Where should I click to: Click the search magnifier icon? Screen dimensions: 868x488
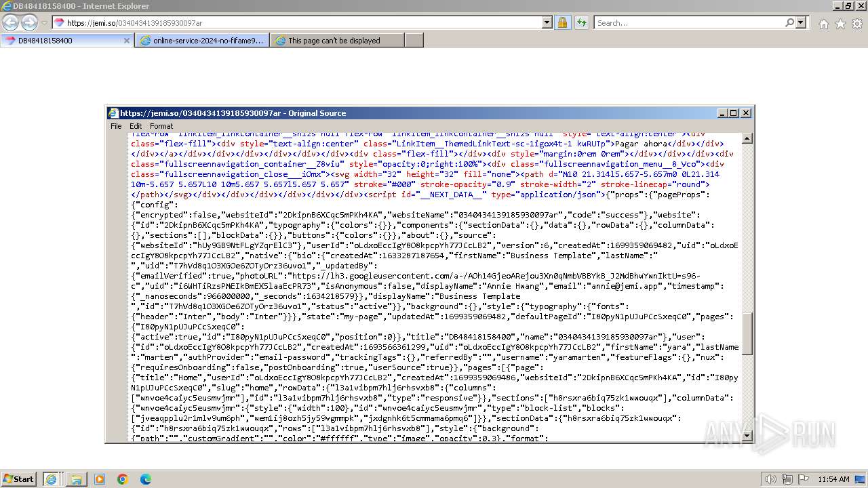[789, 22]
